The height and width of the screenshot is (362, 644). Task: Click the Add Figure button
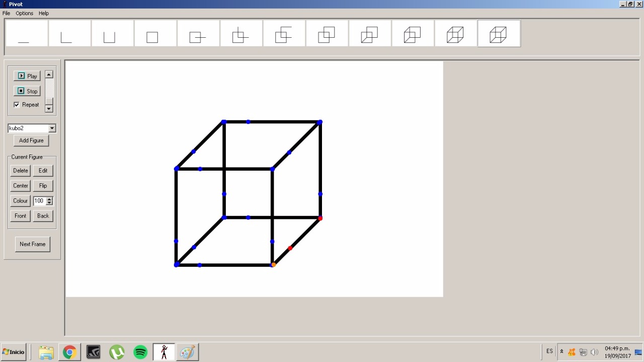(31, 140)
